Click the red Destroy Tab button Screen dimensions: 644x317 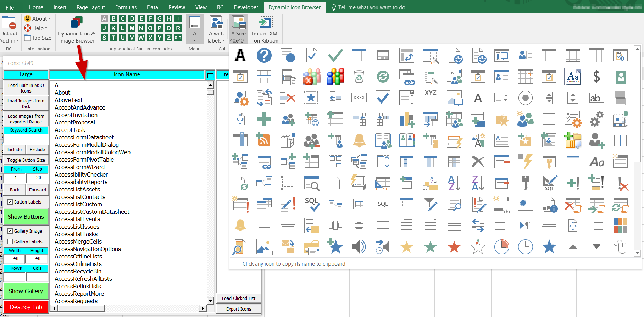coord(26,307)
